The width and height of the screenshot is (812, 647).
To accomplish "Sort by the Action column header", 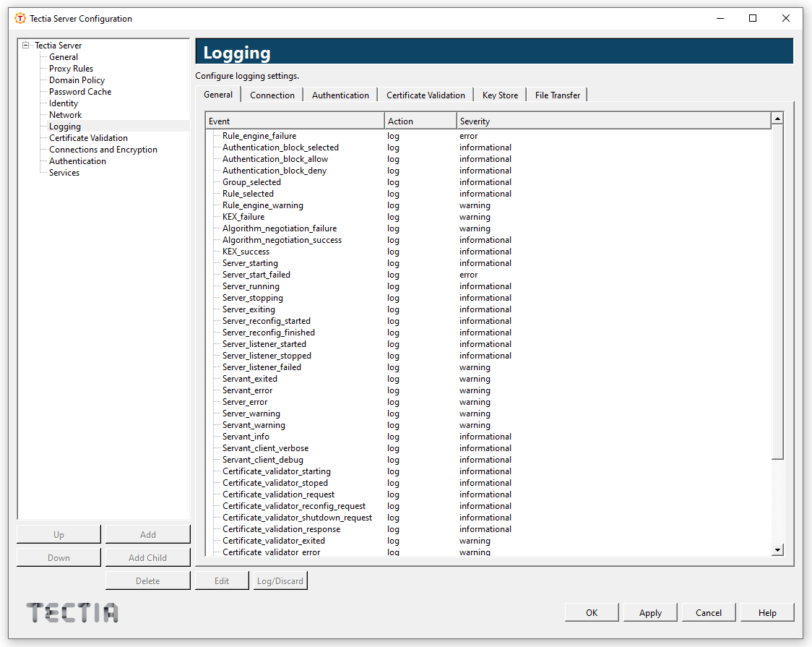I will pos(420,121).
